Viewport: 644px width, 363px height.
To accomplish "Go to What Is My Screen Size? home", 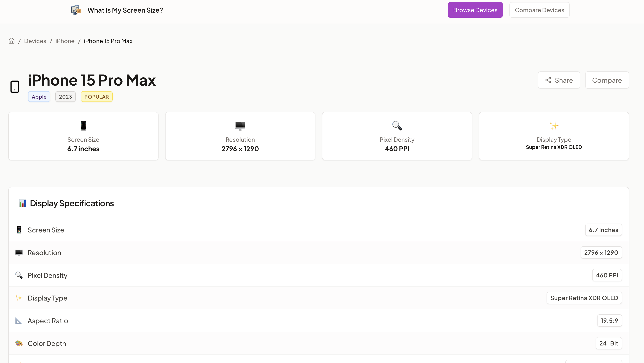I will coord(125,10).
